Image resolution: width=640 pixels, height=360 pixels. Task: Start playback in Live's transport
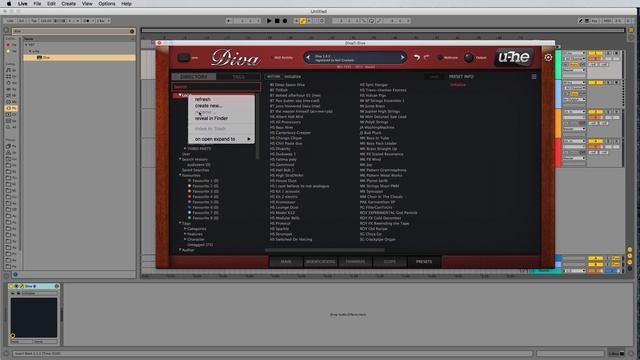coord(269,21)
